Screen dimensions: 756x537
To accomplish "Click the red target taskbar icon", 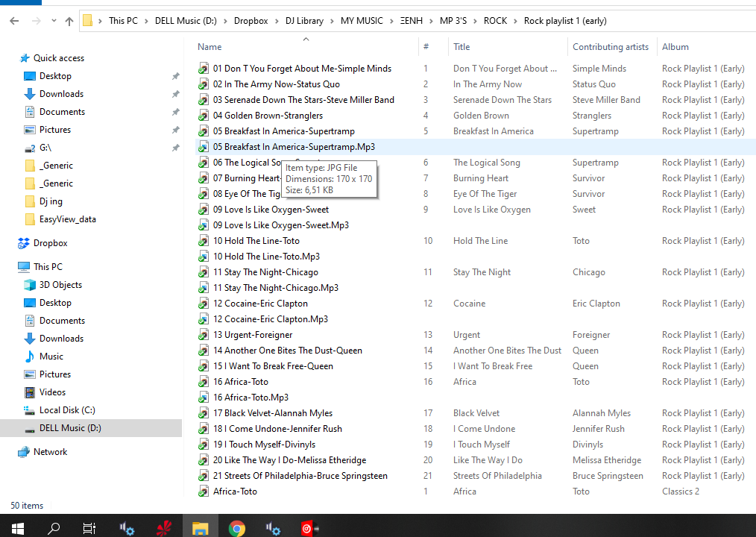I will pos(309,528).
